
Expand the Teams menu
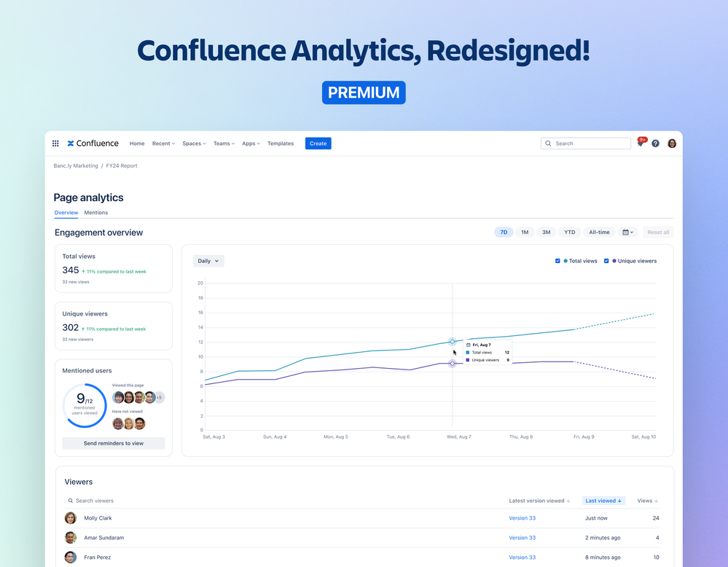(x=224, y=144)
